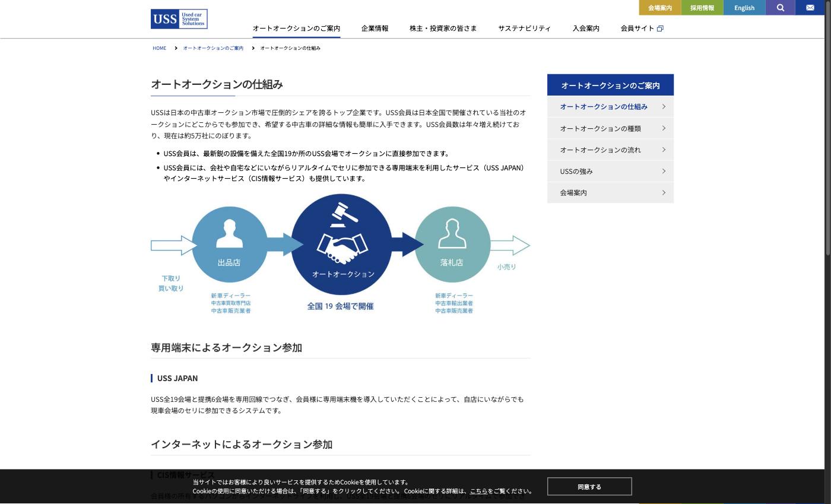This screenshot has height=504, width=831.
Task: Open サステナビリティ menu item
Action: click(x=524, y=28)
